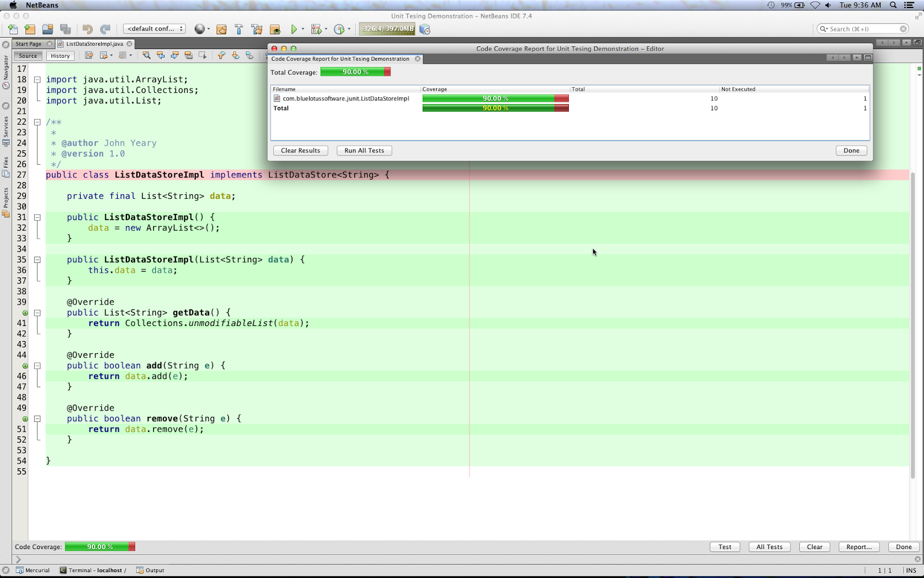924x578 pixels.
Task: Click Done in the coverage report dialog
Action: tap(851, 150)
